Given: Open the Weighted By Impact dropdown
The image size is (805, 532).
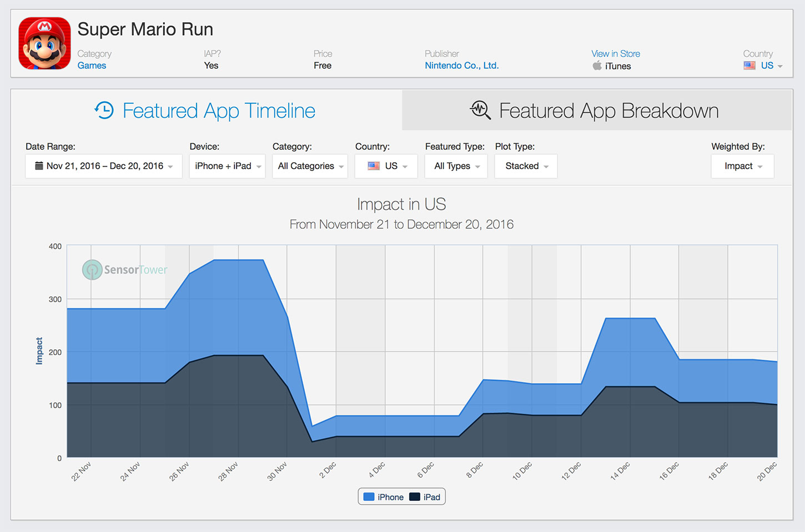Looking at the screenshot, I should click(742, 166).
